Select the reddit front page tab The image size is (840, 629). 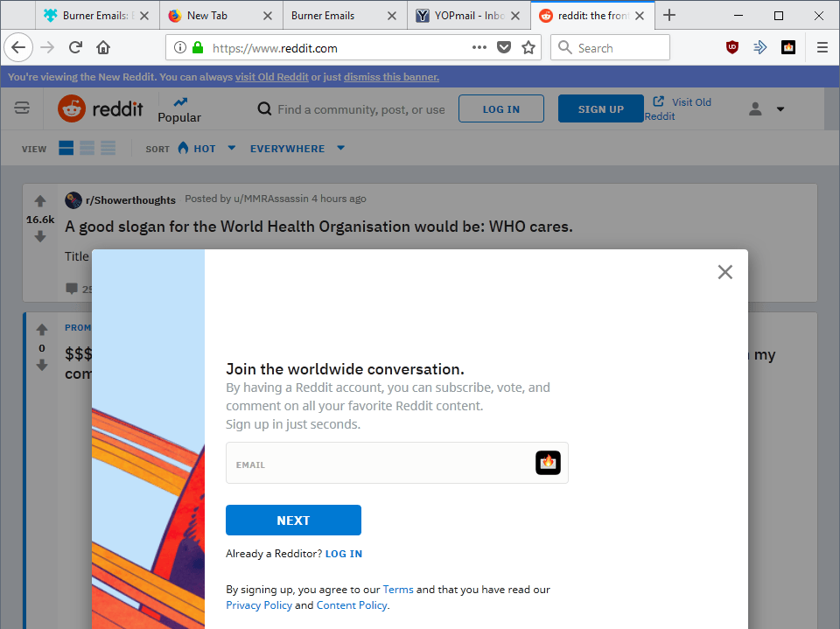(x=592, y=16)
